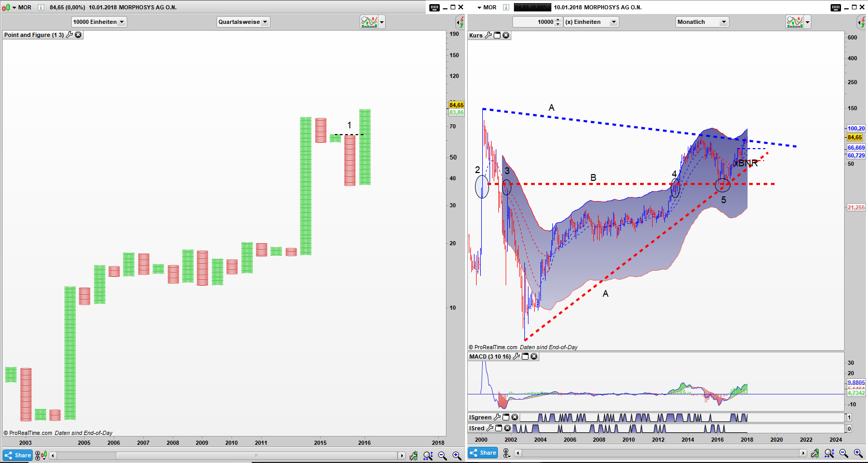The image size is (868, 463).
Task: Click the keyboard icon in right chart header
Action: pos(836,7)
